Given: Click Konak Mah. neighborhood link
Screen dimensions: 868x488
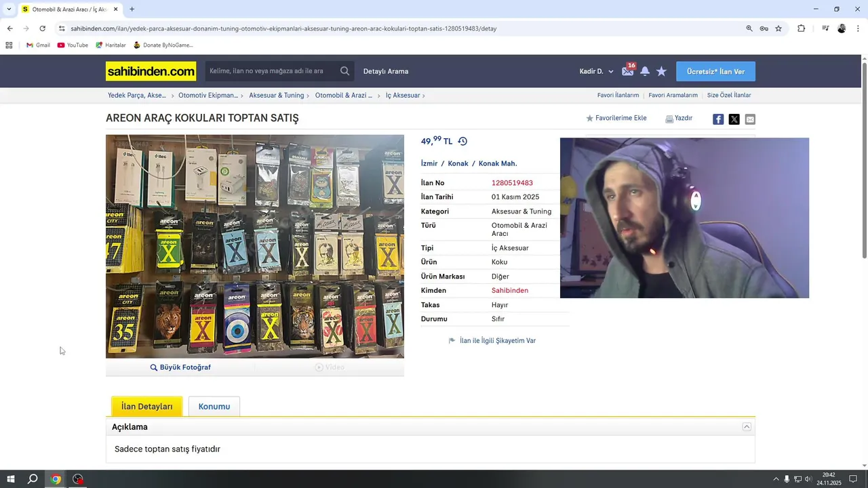Looking at the screenshot, I should [498, 163].
